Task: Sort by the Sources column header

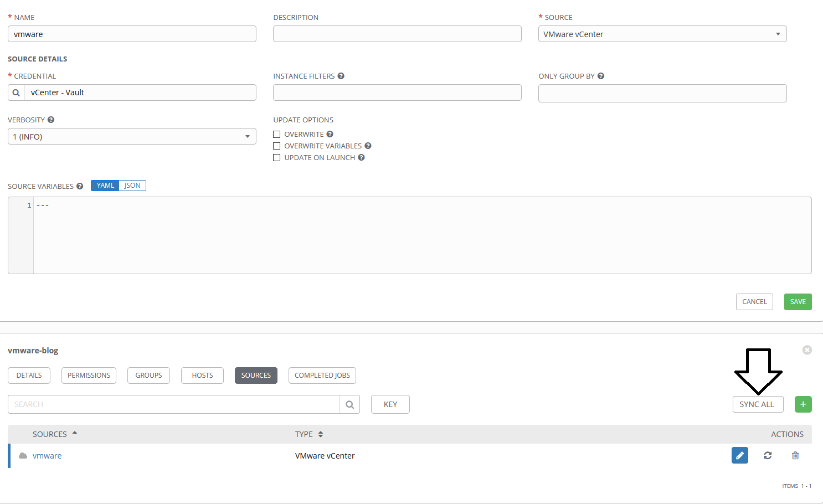Action: [55, 434]
